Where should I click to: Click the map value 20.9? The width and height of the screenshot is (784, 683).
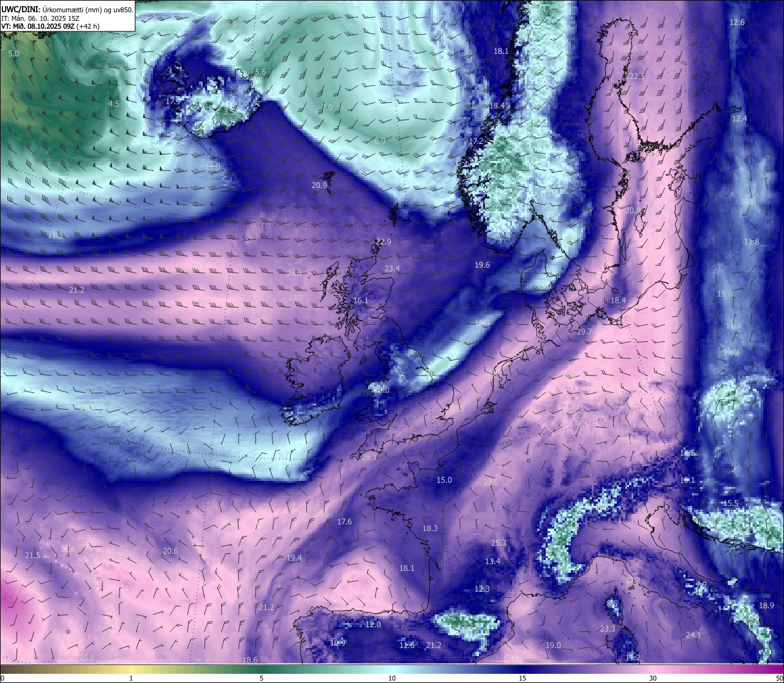[x=319, y=185]
